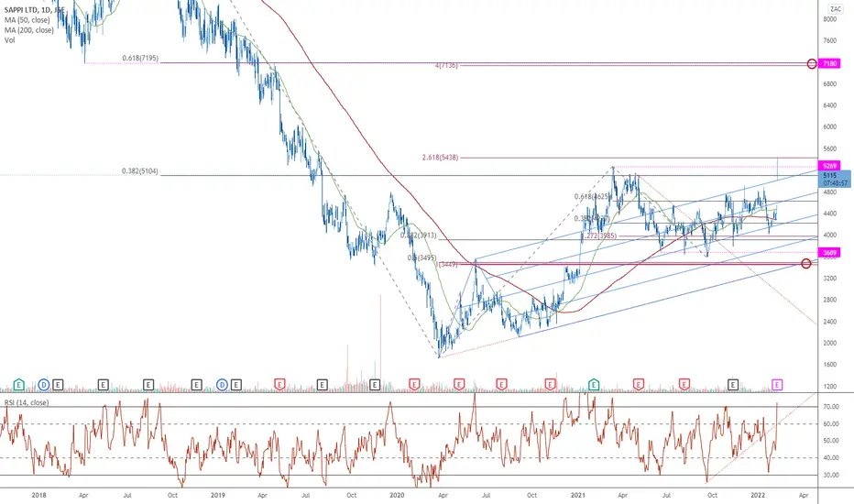Click the 0.618(7195) retracement label
The height and width of the screenshot is (504, 854).
click(x=140, y=58)
